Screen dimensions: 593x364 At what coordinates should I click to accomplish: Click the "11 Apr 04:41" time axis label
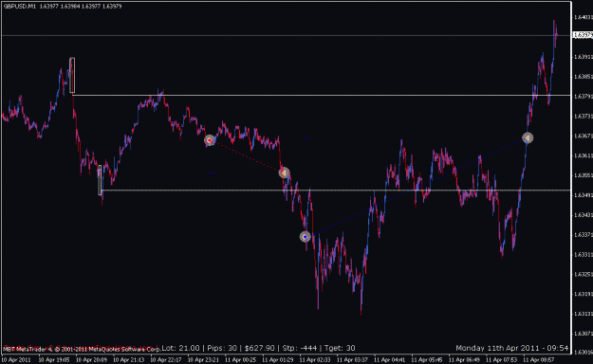tap(390, 359)
